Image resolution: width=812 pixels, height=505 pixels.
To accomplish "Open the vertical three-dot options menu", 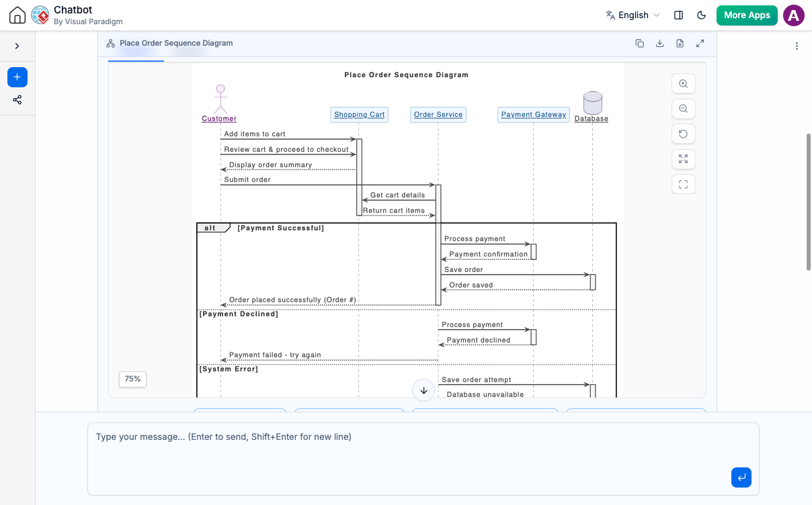I will click(x=797, y=46).
